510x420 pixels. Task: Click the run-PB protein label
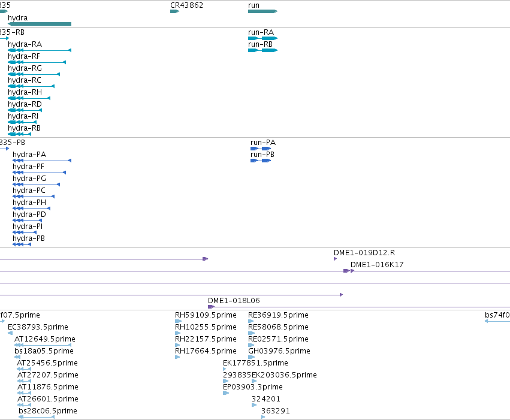tap(262, 155)
